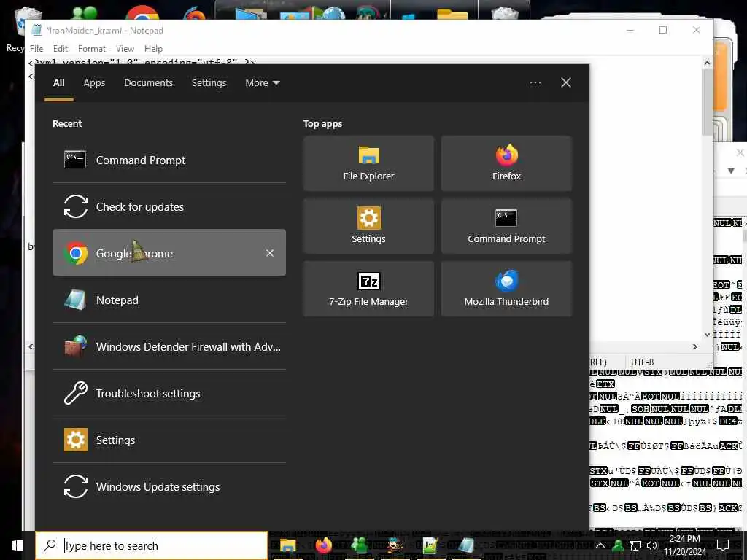Switch to the Documents search tab
This screenshot has width=747, height=560.
coord(149,83)
